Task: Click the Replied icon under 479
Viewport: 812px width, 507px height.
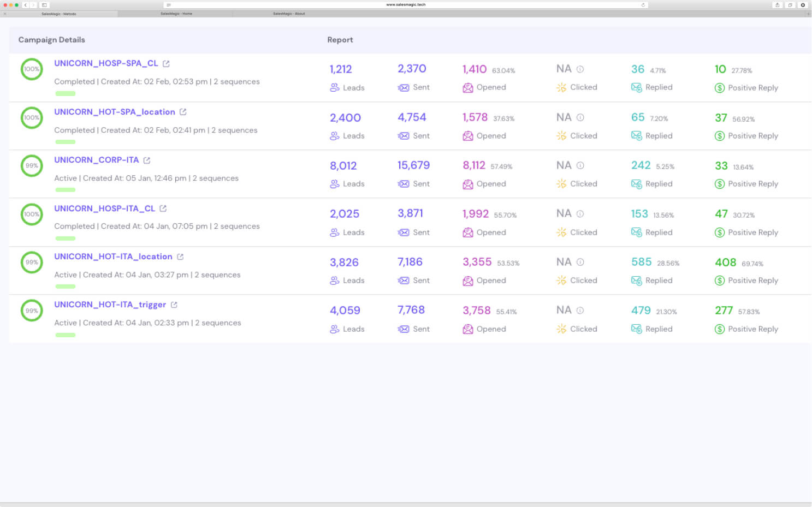Action: tap(637, 329)
